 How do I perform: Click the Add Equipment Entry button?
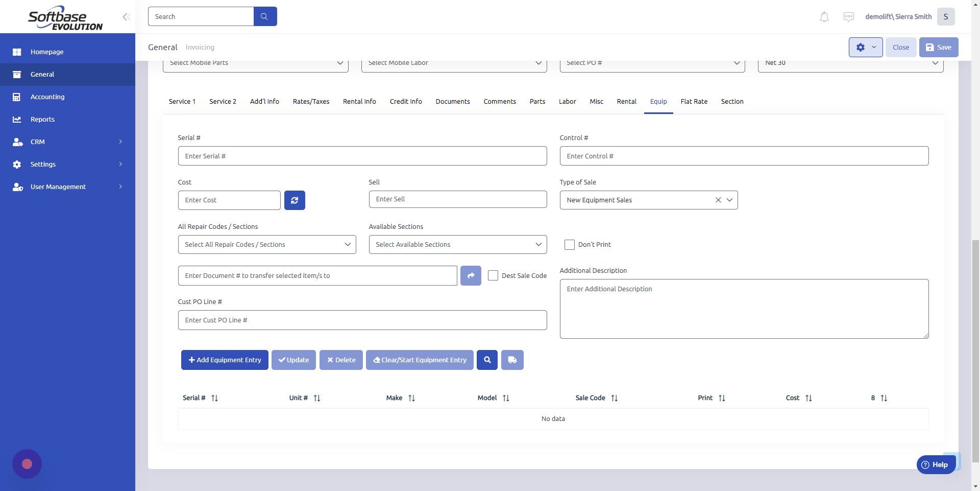224,360
